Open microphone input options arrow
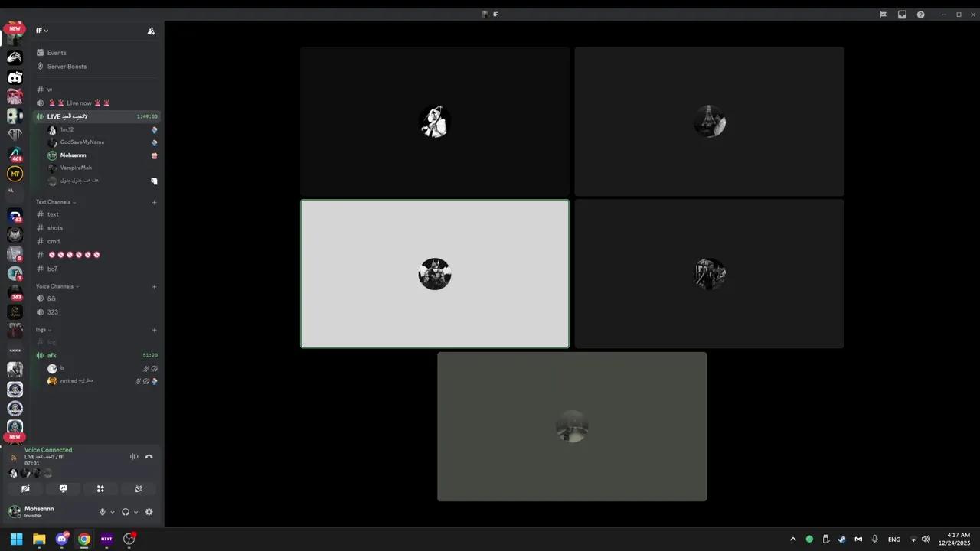 coord(113,512)
